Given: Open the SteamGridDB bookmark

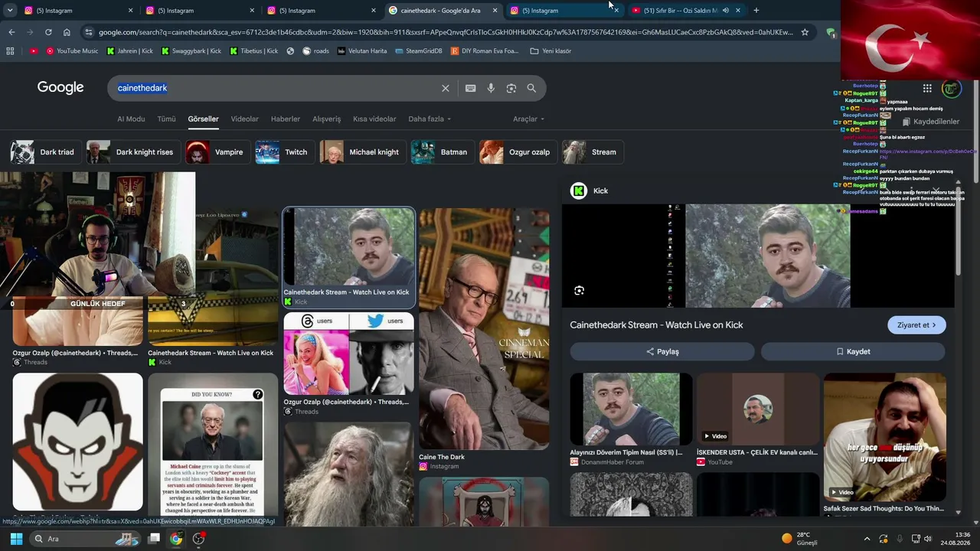Looking at the screenshot, I should [x=420, y=51].
